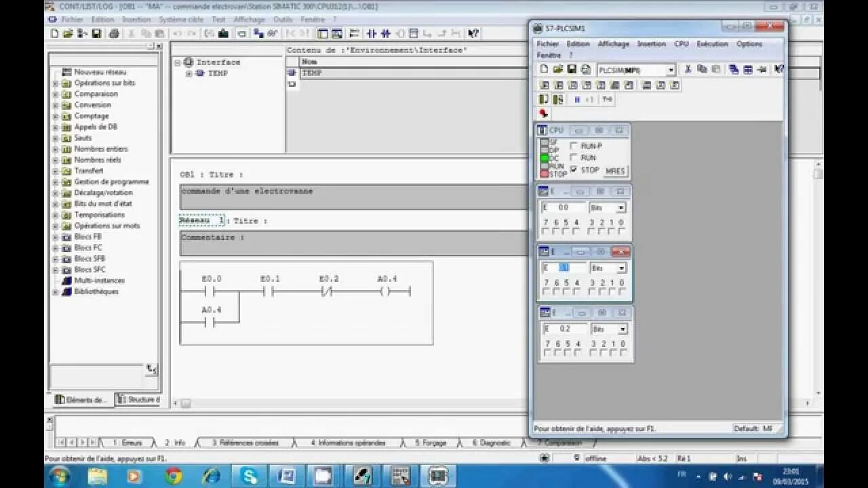This screenshot has height=488, width=868.
Task: Click the Save icon in PLCSIM toolbar
Action: pos(572,69)
